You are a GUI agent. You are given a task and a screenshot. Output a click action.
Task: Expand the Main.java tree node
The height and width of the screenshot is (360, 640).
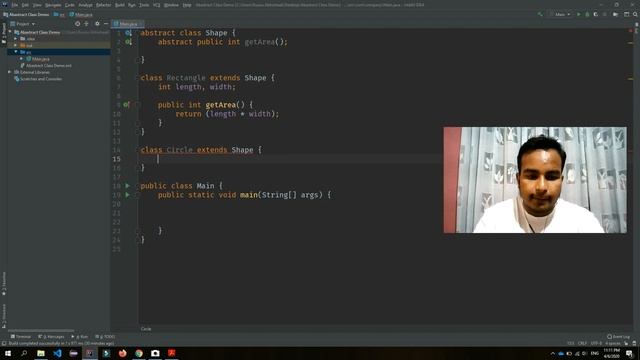coord(22,59)
